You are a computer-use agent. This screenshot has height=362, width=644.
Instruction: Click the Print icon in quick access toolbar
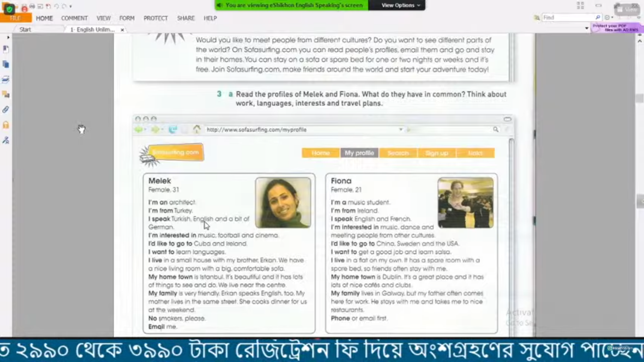(x=32, y=6)
